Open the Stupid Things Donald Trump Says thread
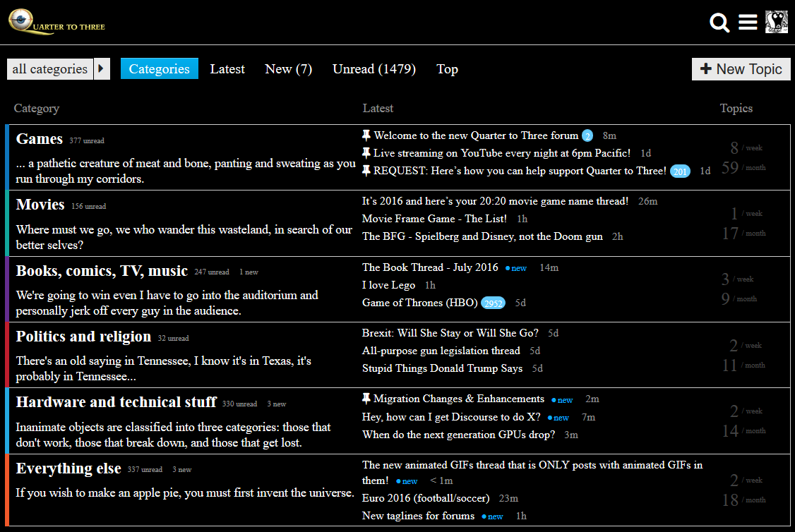Viewport: 795px width, 532px height. pyautogui.click(x=442, y=368)
